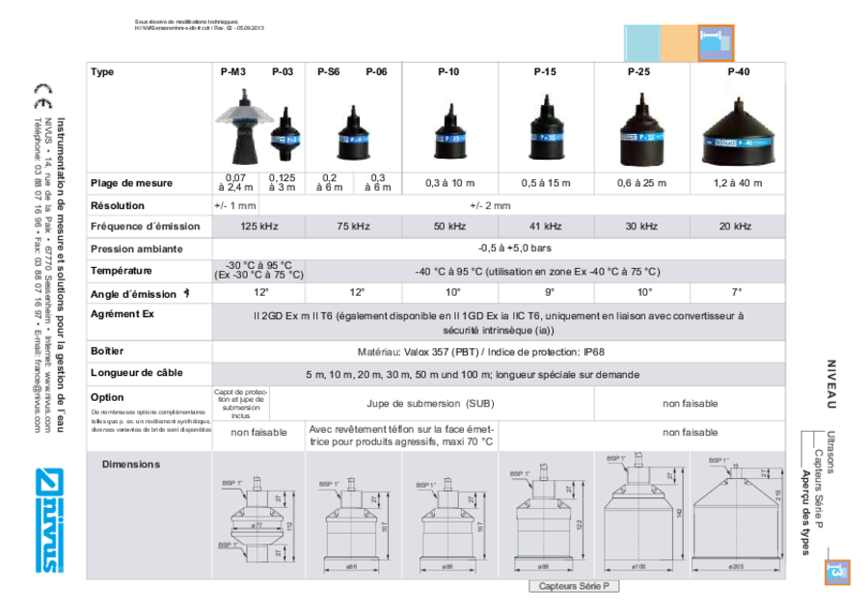Click the P-03 column header
This screenshot has width=868, height=613.
[x=283, y=72]
